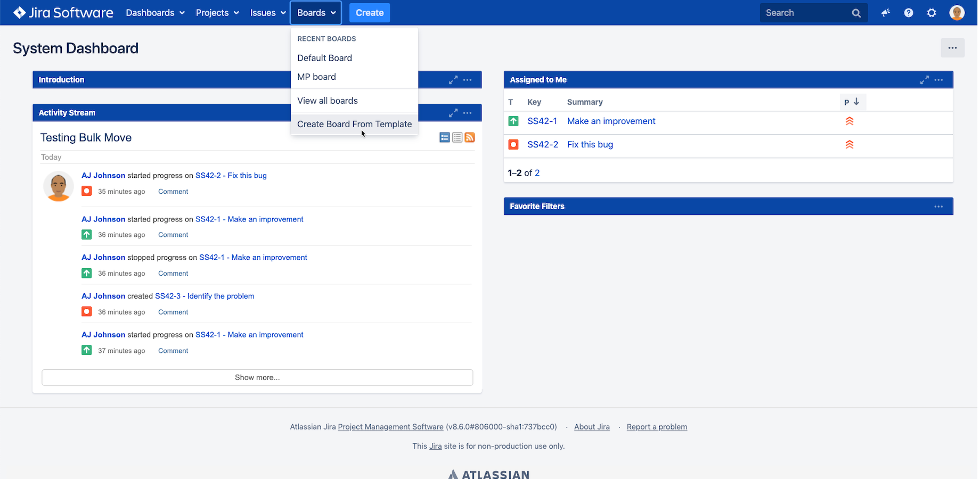Screen dimensions: 980x479
Task: Open the Issues dropdown menu
Action: [268, 13]
